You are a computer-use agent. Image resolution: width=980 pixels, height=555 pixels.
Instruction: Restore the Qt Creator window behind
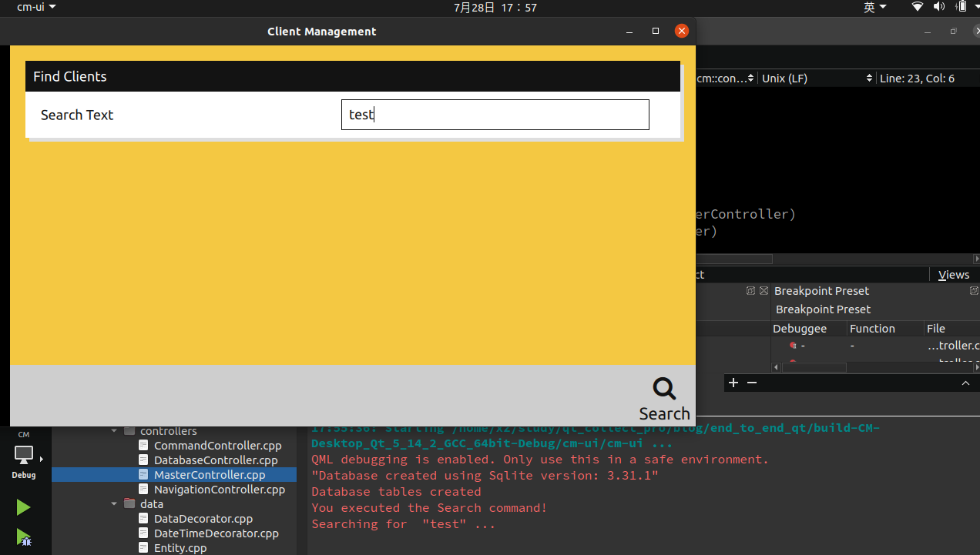[954, 32]
